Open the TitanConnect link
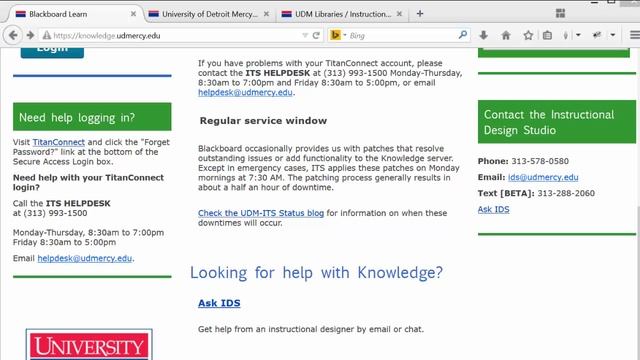 (x=59, y=142)
